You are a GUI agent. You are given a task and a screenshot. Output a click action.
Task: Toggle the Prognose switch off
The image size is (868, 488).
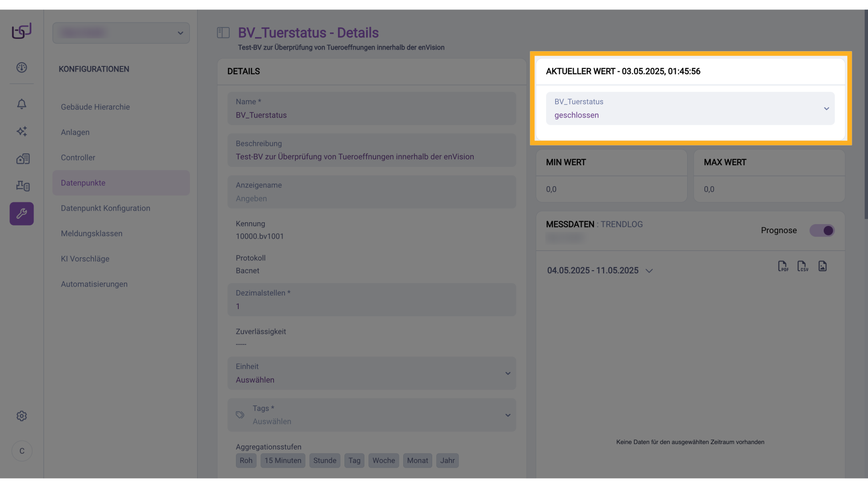tap(821, 230)
